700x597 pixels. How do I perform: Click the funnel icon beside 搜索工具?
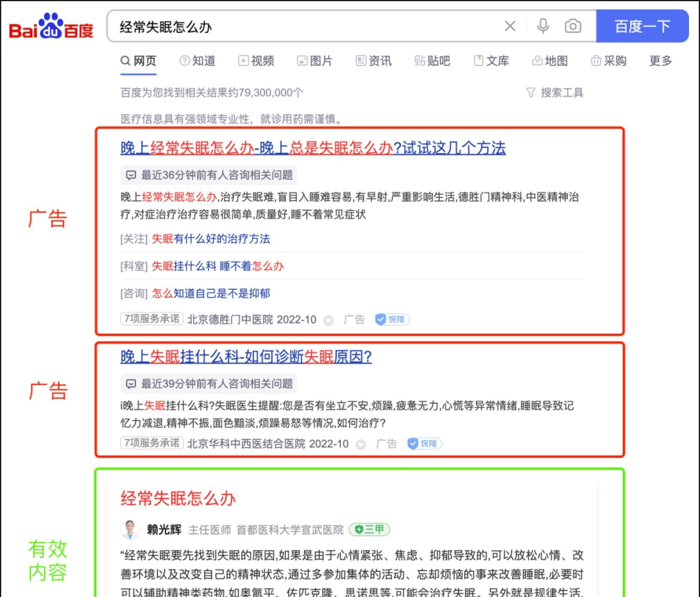click(530, 93)
